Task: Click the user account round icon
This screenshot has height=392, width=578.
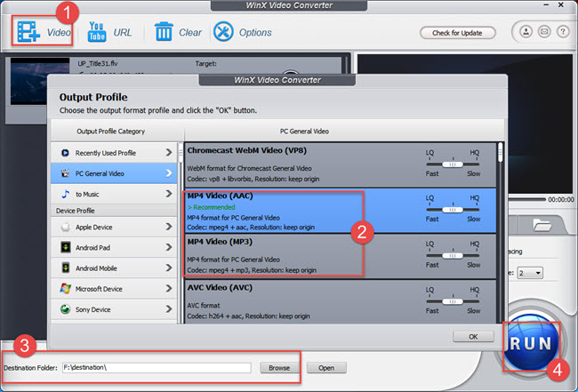Action: [526, 32]
